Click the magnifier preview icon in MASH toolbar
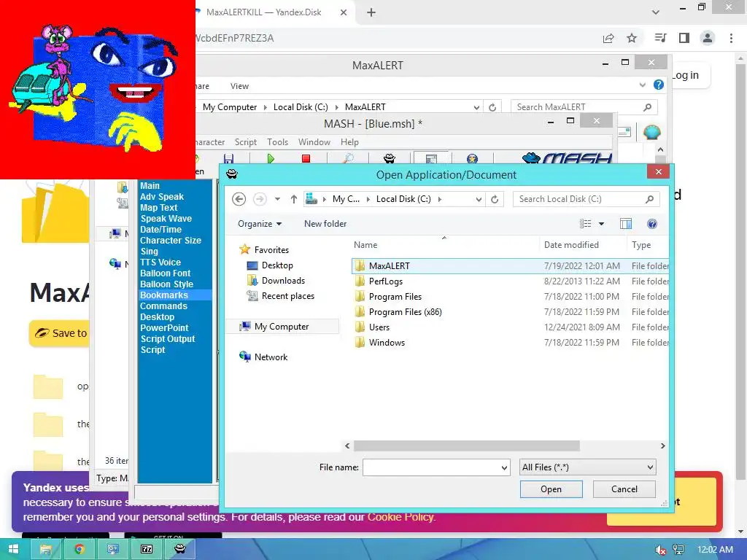The image size is (747, 560). coord(348,158)
